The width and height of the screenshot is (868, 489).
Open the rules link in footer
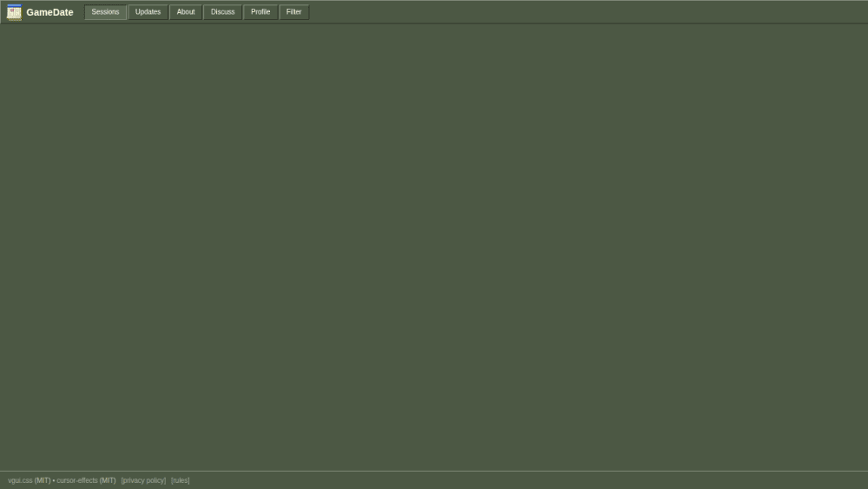tap(181, 480)
